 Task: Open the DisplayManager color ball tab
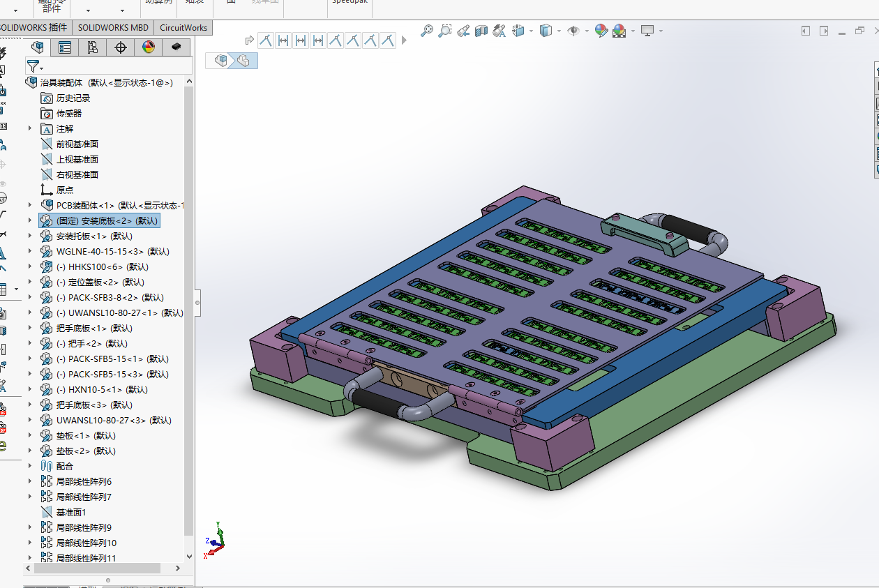coord(148,47)
